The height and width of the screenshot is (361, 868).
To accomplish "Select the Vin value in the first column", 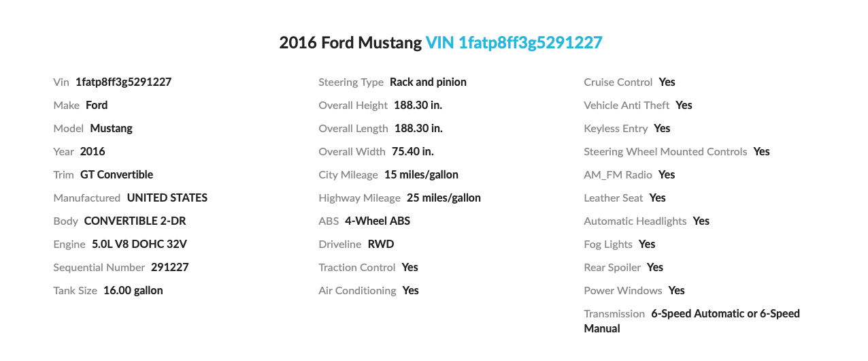I will tap(123, 82).
